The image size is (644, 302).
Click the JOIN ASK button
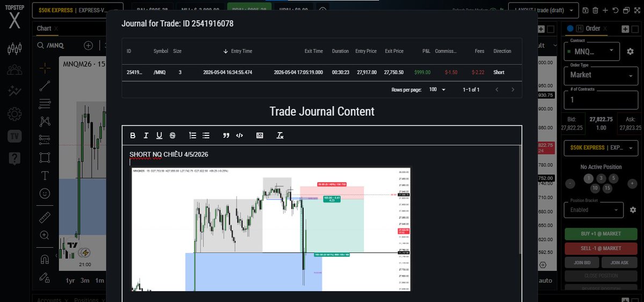[618, 262]
